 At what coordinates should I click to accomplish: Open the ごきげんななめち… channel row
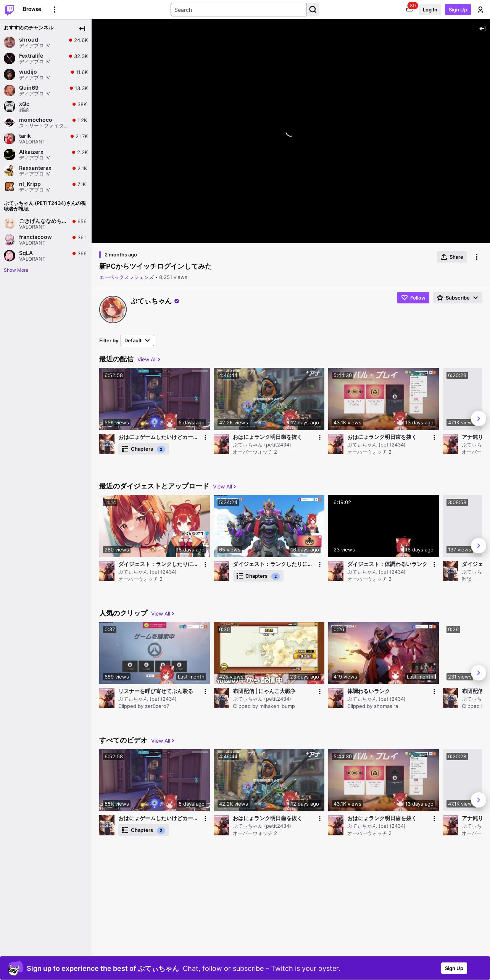point(46,224)
